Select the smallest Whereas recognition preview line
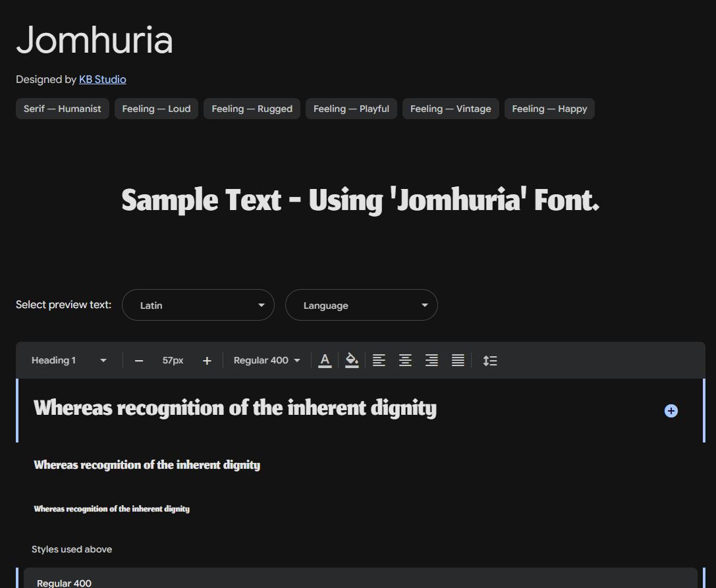Viewport: 716px width, 588px height. pos(112,508)
